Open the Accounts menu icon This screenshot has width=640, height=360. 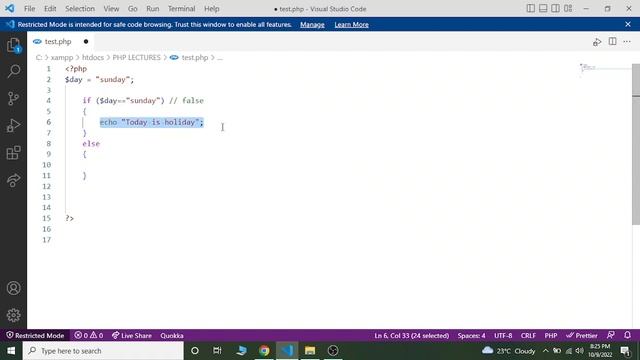(x=13, y=288)
